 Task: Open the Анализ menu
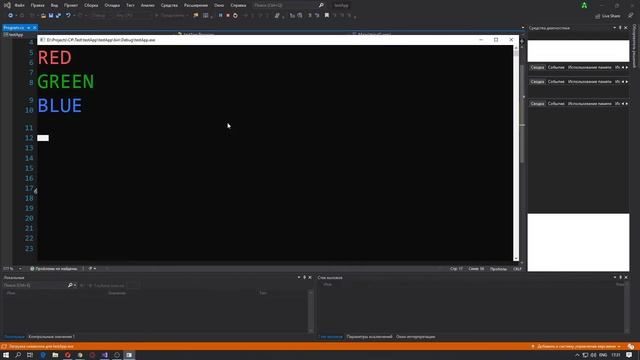(147, 5)
